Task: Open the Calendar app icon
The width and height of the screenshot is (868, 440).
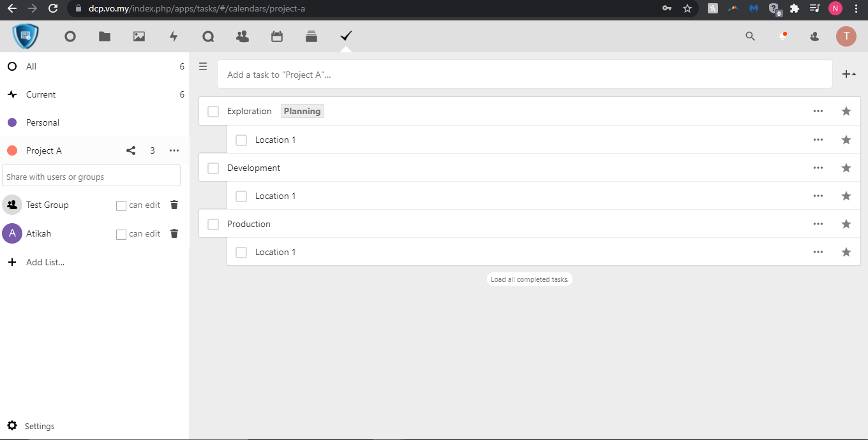Action: tap(277, 37)
